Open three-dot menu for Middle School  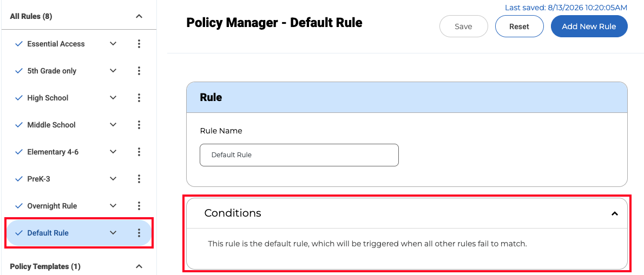tap(139, 125)
